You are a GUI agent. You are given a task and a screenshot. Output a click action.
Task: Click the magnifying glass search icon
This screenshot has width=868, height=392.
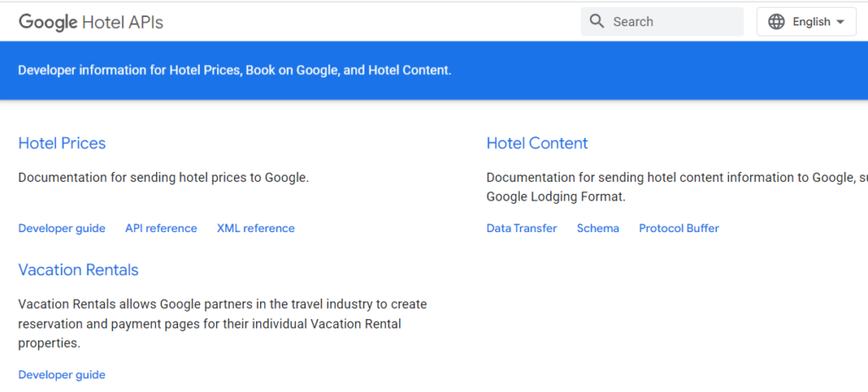tap(597, 22)
